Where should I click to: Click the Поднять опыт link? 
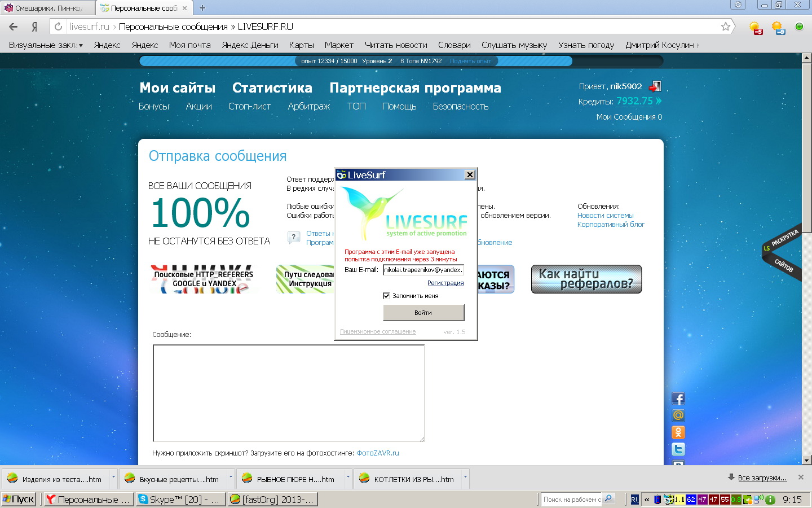tap(470, 61)
